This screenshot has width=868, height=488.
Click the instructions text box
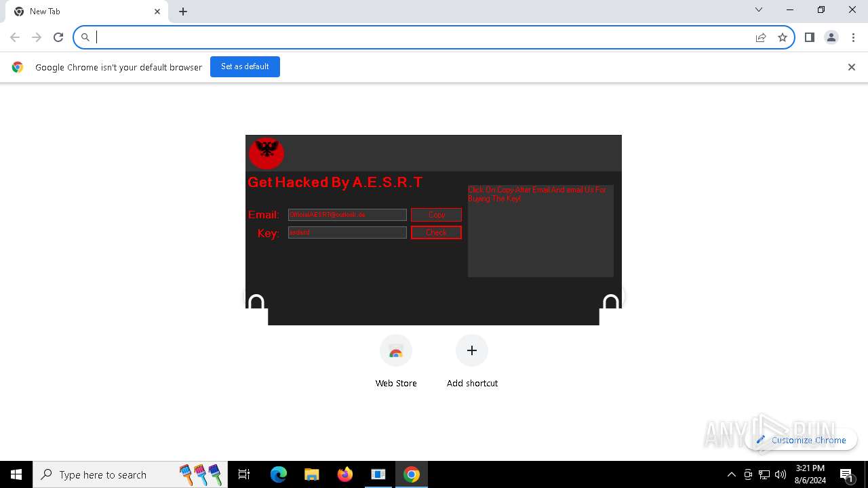(x=540, y=230)
